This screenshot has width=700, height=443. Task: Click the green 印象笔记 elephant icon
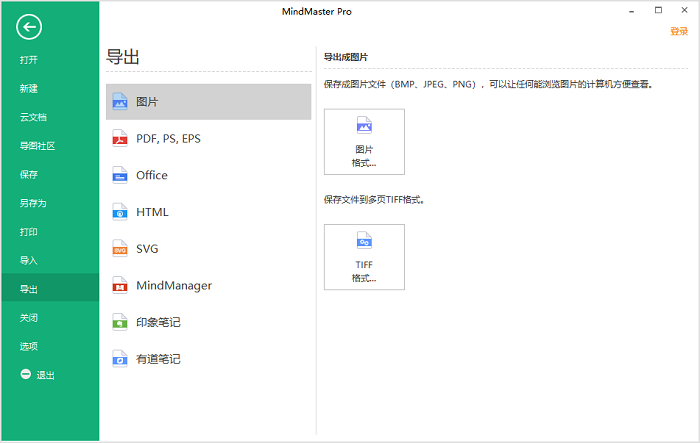pos(120,322)
